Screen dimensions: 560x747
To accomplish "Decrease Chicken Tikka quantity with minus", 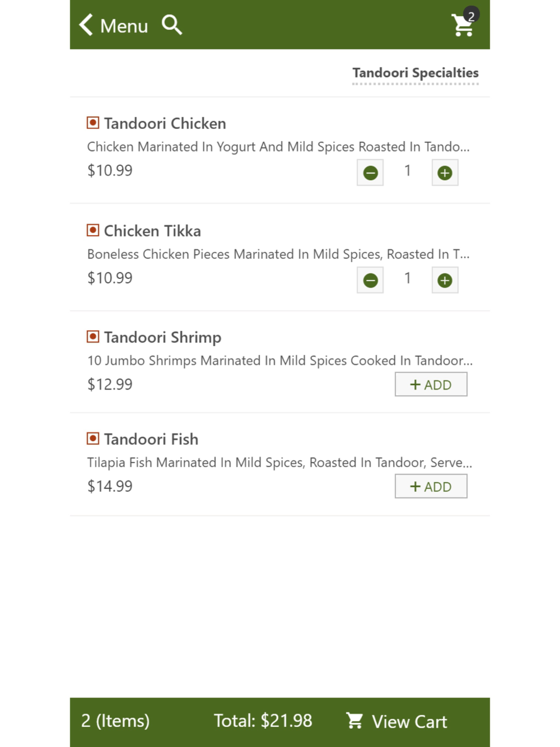I will point(370,280).
